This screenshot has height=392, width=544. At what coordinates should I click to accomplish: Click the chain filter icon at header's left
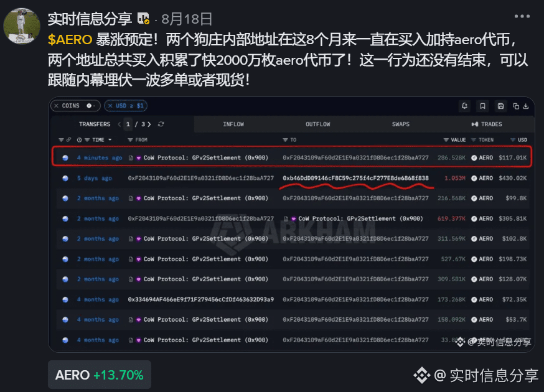coord(61,140)
